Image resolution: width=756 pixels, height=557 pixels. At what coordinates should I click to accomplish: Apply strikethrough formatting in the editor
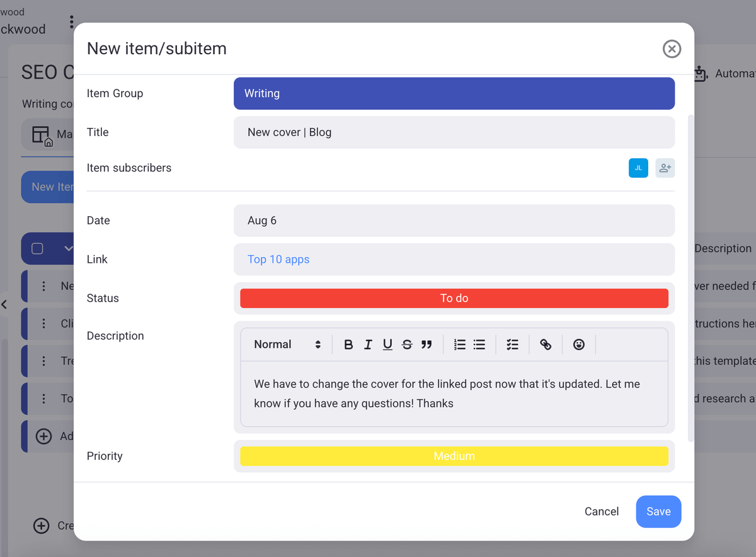(407, 344)
